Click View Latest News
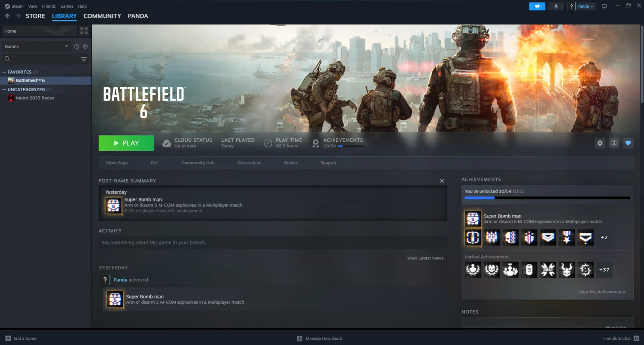 click(x=425, y=258)
